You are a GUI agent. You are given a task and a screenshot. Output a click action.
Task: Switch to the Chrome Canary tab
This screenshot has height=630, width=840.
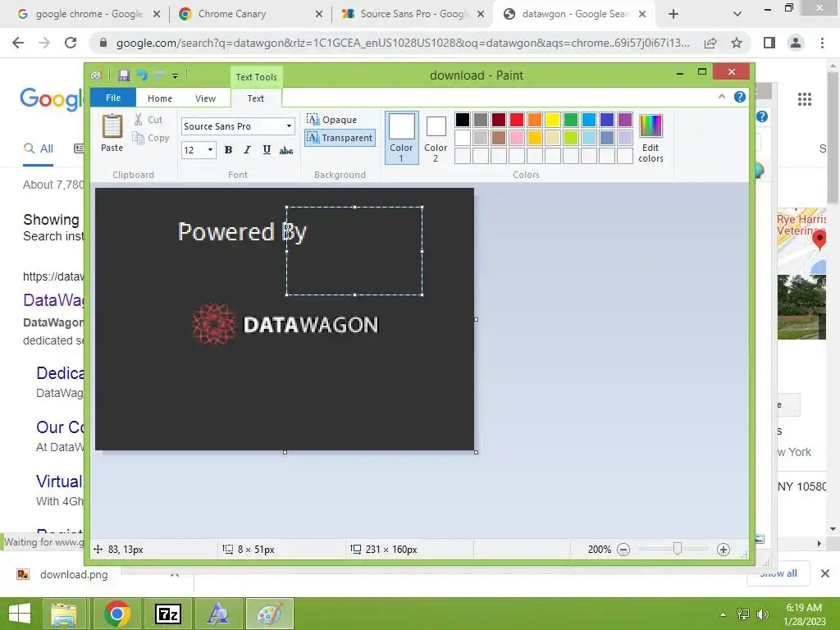click(x=250, y=14)
